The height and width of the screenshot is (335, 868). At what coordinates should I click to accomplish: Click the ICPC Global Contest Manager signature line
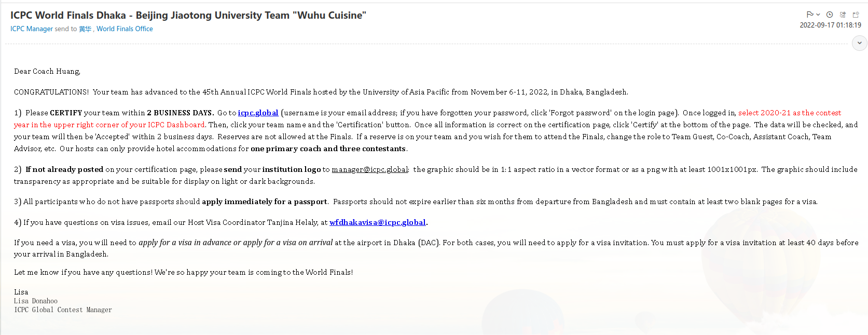click(63, 310)
